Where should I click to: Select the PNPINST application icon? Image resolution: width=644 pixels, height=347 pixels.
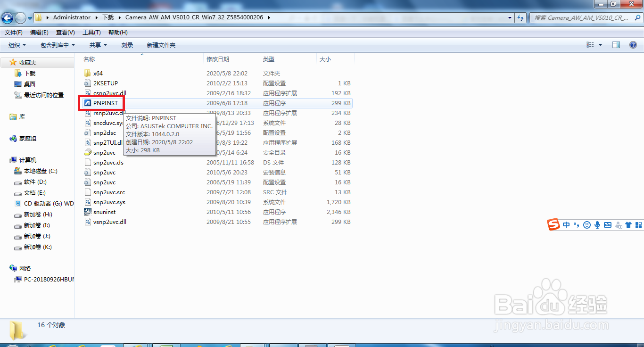click(x=87, y=103)
